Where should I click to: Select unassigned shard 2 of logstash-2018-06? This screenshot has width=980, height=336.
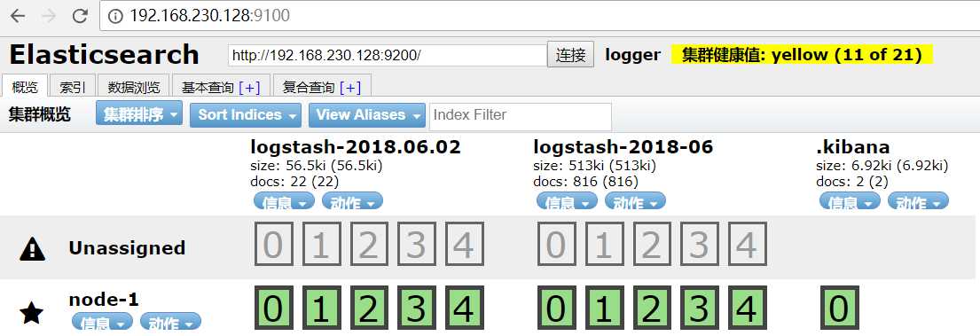tap(652, 244)
